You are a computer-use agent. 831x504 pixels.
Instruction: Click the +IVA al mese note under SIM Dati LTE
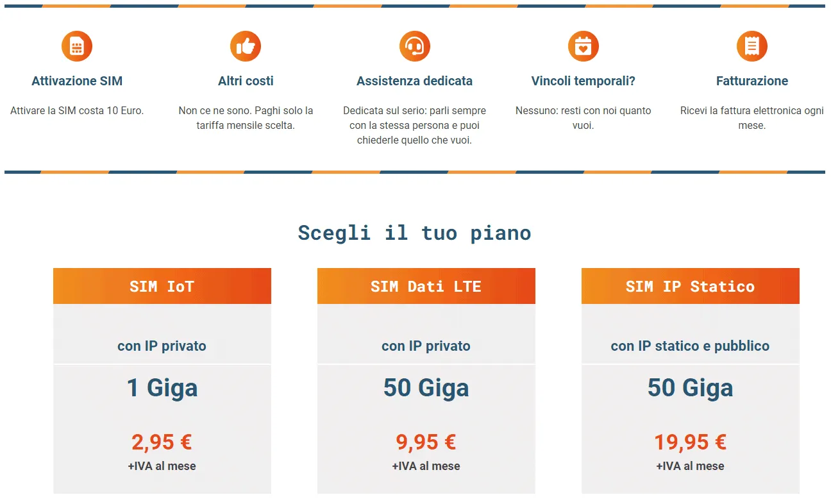[426, 466]
